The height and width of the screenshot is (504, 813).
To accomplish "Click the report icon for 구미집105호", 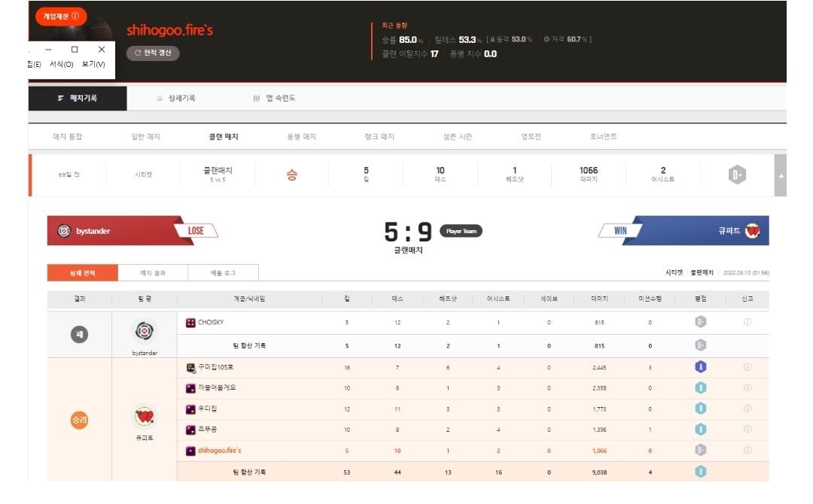I will point(748,367).
